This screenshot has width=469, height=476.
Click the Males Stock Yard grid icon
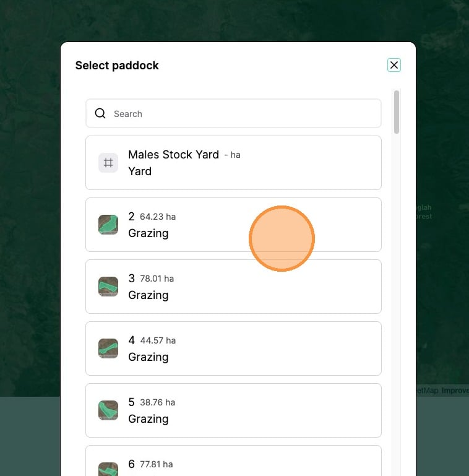pos(108,163)
